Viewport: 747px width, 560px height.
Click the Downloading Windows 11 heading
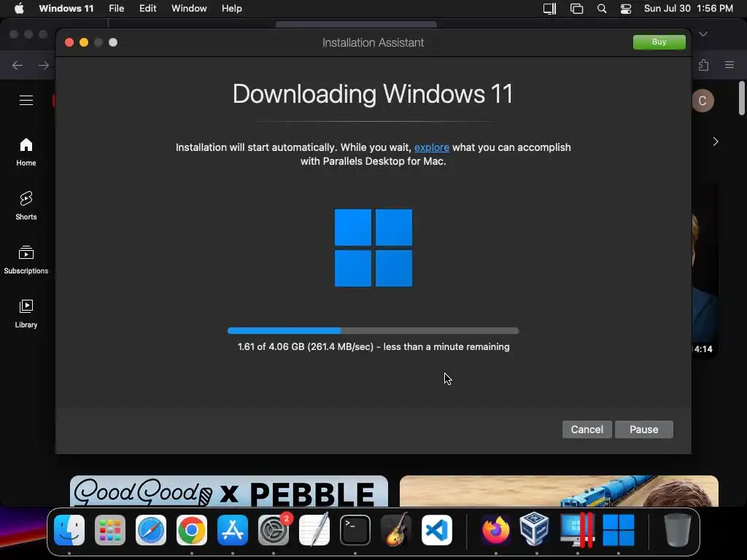click(373, 94)
